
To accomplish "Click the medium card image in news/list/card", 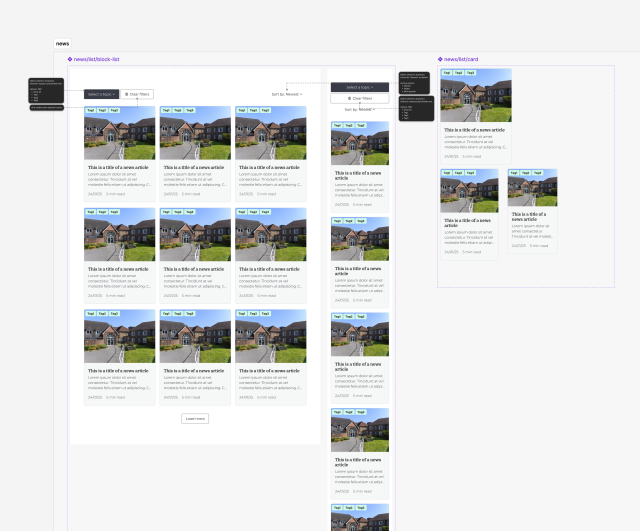I will (469, 191).
